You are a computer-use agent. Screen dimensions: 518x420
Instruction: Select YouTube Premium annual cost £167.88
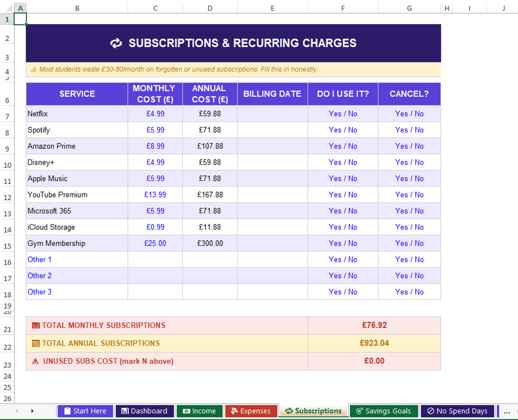click(210, 195)
